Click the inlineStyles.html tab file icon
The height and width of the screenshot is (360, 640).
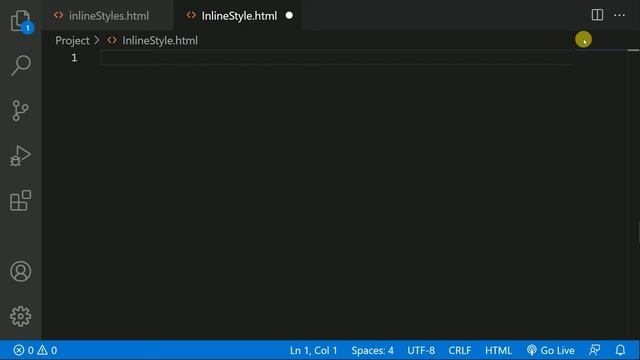[x=59, y=16]
